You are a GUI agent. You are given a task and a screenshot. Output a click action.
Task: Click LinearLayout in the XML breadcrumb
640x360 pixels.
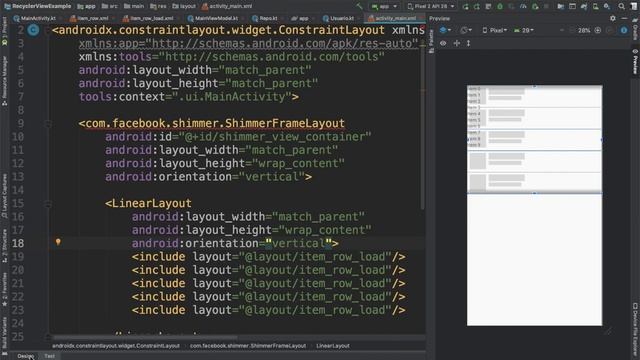[x=333, y=346]
